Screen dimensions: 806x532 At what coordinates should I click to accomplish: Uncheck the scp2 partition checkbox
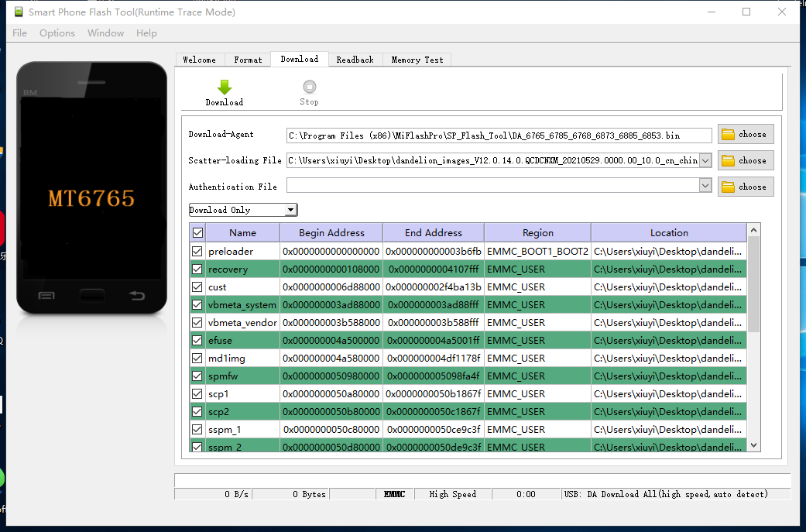pyautogui.click(x=197, y=412)
